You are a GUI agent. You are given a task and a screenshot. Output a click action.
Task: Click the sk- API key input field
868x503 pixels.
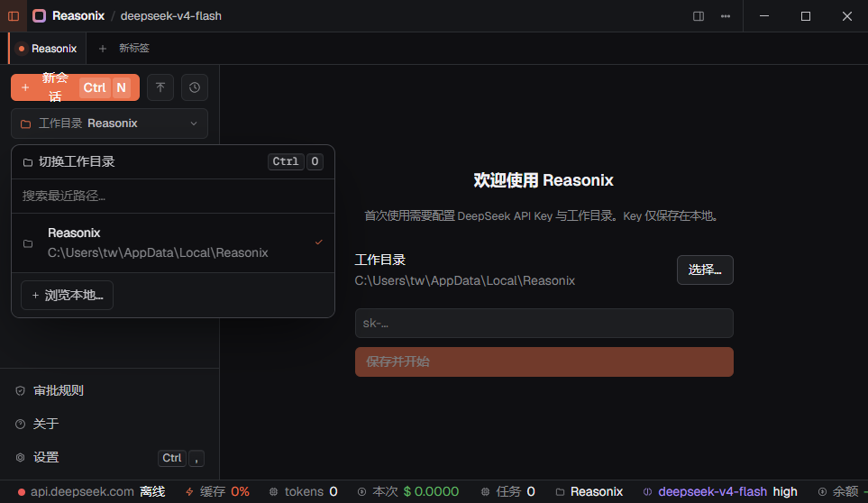544,323
